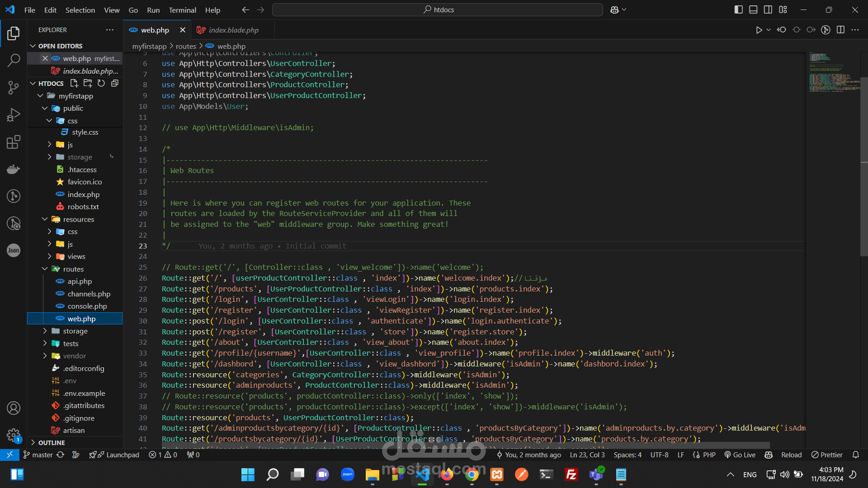Image resolution: width=868 pixels, height=488 pixels.
Task: Open the Search view in activity bar
Action: click(x=14, y=60)
